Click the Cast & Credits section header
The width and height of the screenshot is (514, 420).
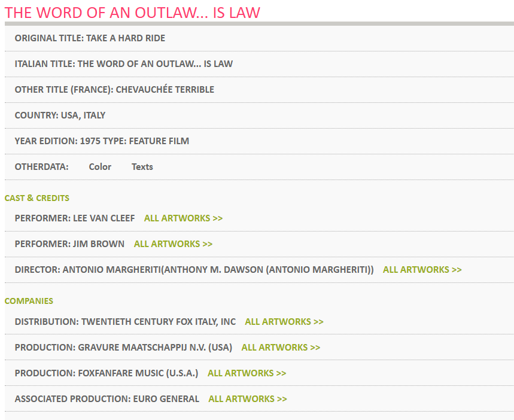pos(37,198)
